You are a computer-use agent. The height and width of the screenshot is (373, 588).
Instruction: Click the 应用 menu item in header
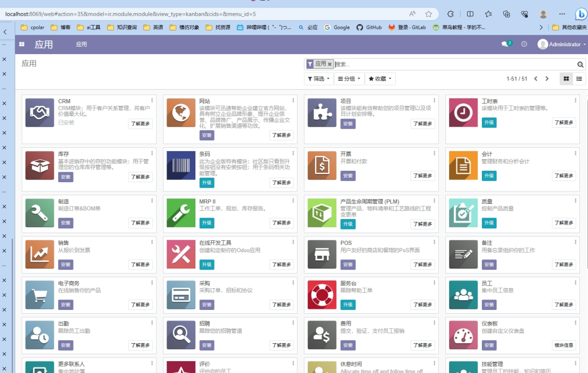(x=81, y=45)
